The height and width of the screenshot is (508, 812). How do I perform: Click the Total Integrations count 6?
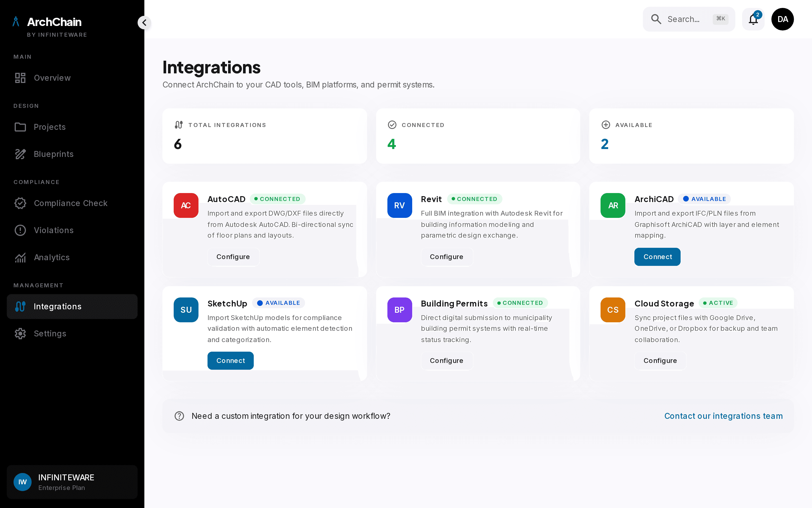tap(178, 144)
